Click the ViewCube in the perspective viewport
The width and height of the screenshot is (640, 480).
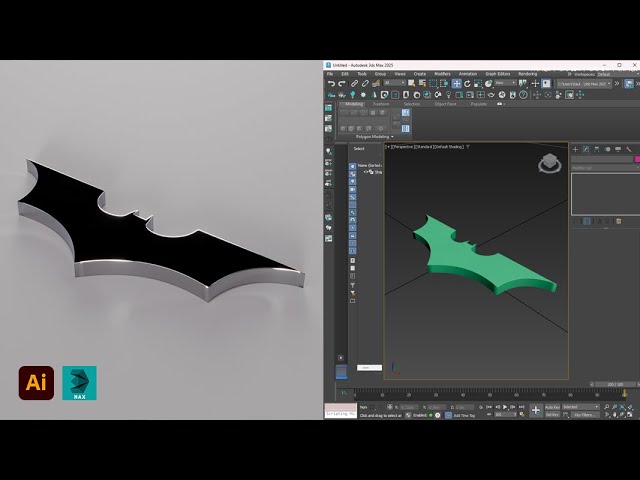549,163
